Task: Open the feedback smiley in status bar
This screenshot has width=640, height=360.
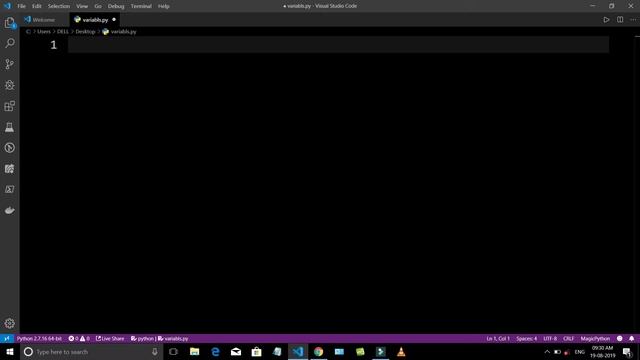Action: [x=620, y=338]
